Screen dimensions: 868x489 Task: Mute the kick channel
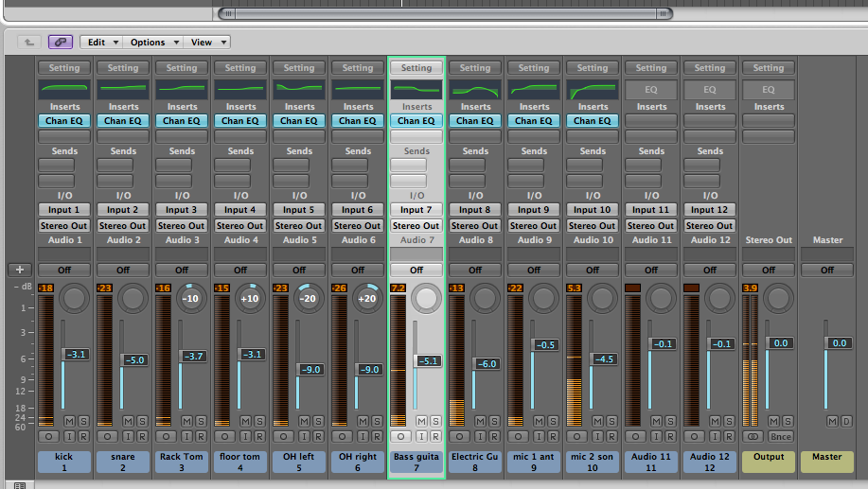tap(69, 422)
